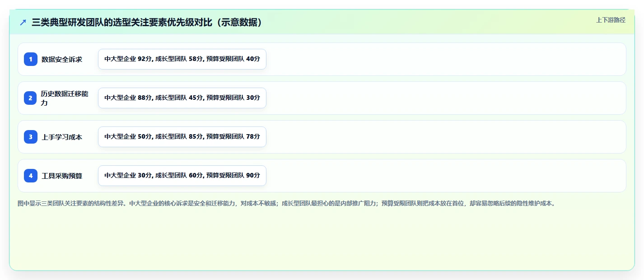Viewport: 644px width, 280px height.
Task: Click the 上下游路径 label at top right
Action: click(x=611, y=20)
